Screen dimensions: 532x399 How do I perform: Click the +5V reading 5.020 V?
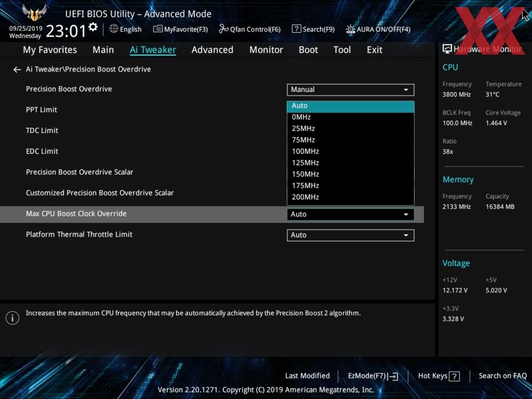click(496, 290)
